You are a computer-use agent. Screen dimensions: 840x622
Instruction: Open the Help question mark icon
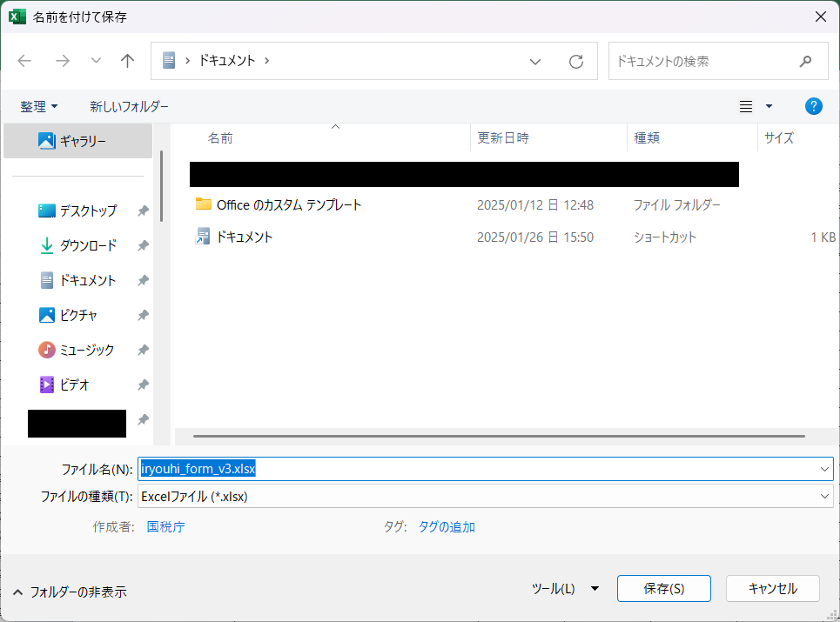[814, 106]
